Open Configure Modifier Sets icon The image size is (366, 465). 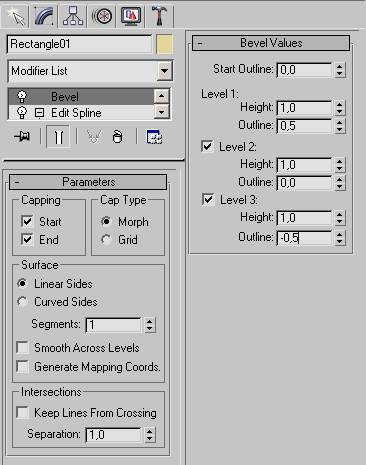coord(154,137)
